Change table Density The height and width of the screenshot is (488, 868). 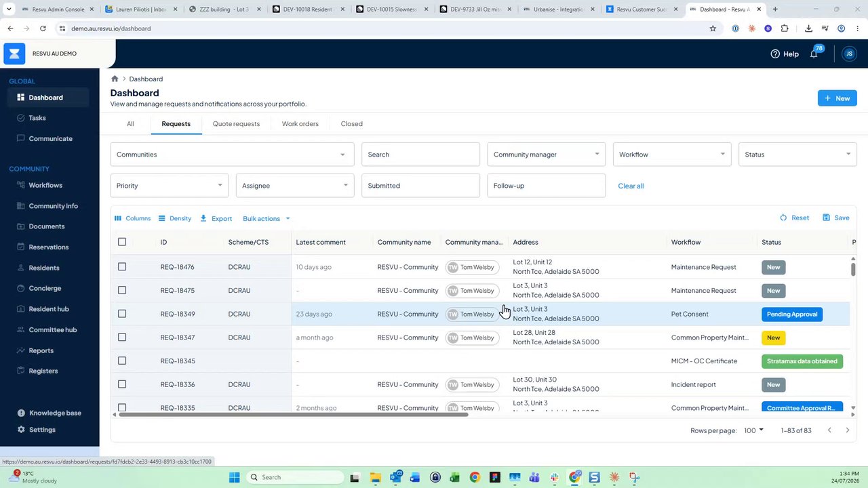[175, 218]
